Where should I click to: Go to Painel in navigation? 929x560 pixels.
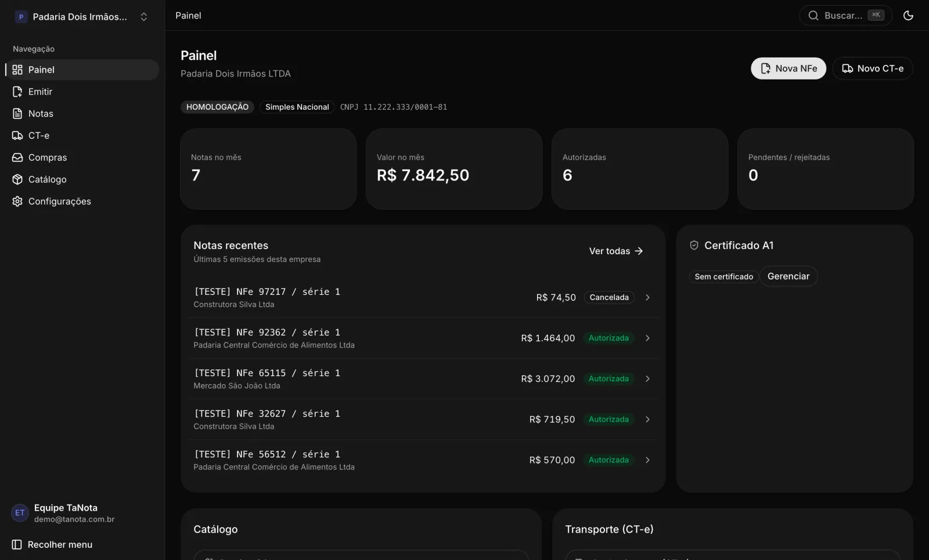coord(82,70)
